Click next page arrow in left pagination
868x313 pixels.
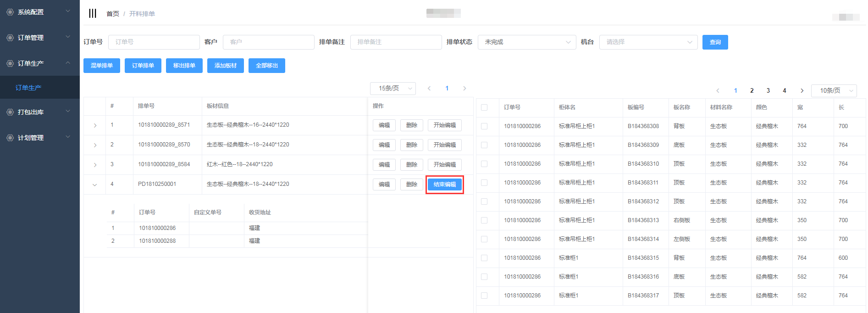click(x=464, y=89)
